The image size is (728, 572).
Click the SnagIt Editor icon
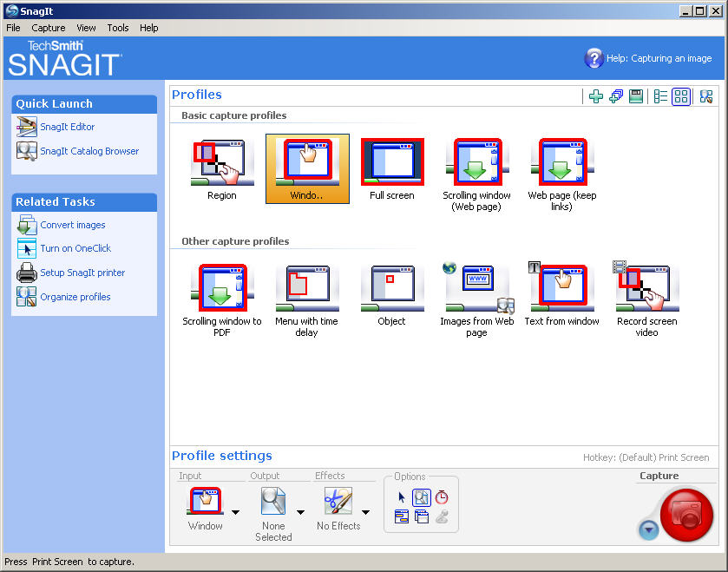point(26,127)
